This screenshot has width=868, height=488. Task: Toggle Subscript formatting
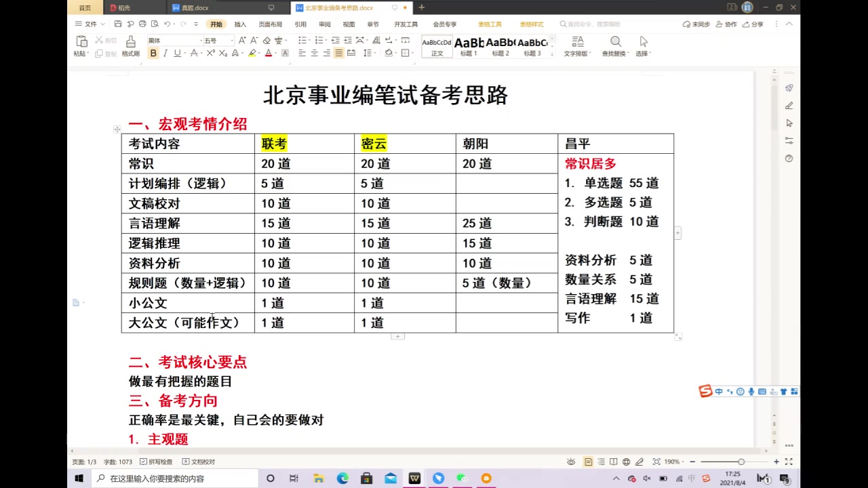click(x=222, y=53)
